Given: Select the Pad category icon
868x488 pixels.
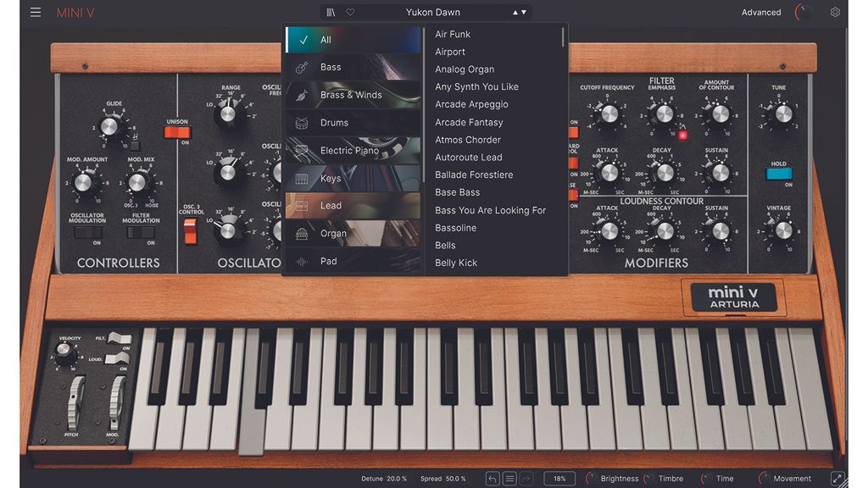Looking at the screenshot, I should [x=303, y=261].
